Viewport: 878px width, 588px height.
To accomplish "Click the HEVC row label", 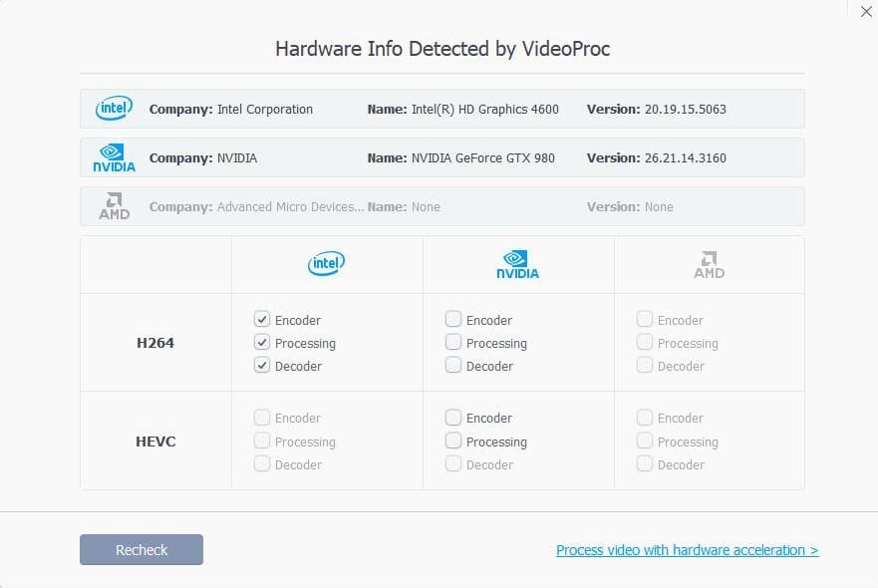I will tap(155, 441).
